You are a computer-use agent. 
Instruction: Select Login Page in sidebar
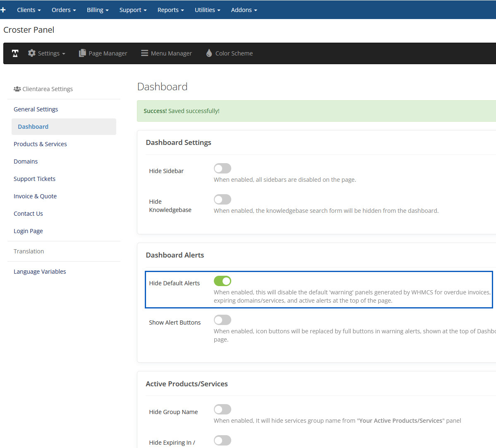click(x=28, y=231)
